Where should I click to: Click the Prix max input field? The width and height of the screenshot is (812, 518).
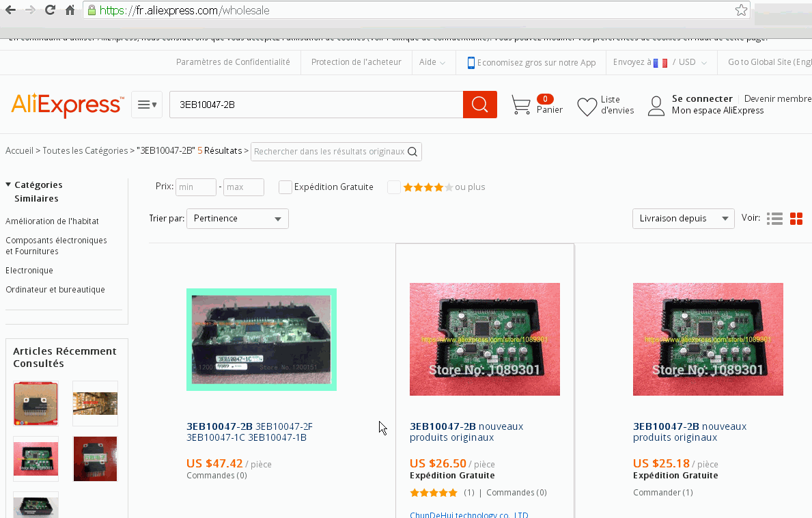point(243,187)
